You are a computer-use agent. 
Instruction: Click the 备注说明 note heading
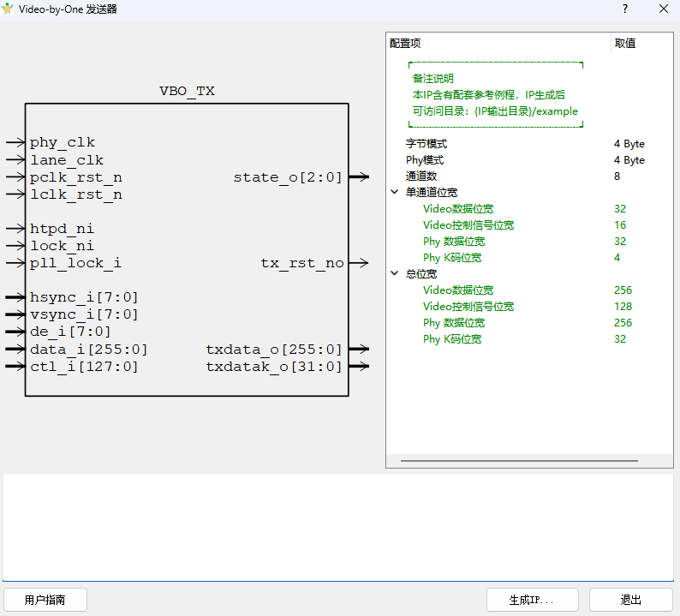tap(432, 79)
